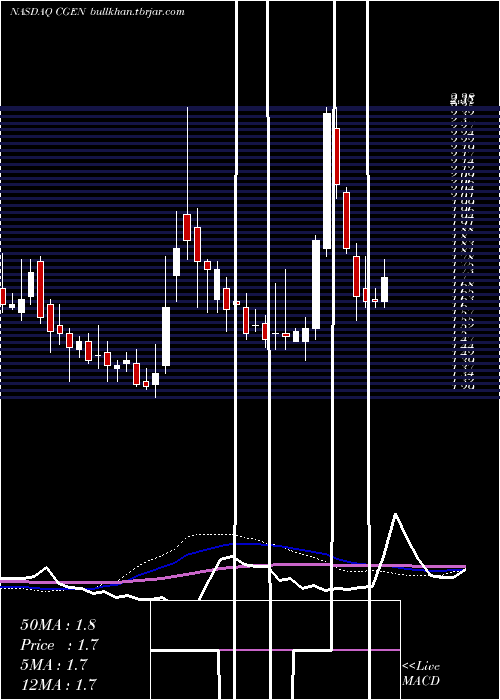Click the NASDAQ CGEN chart title
Image resolution: width=500 pixels, height=700 pixels.
tap(48, 12)
